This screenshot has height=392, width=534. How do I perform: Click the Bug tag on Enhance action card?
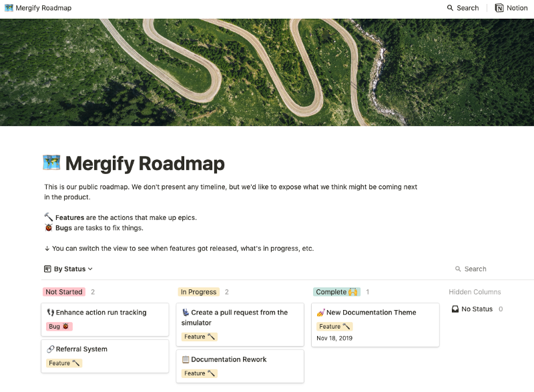coord(59,326)
